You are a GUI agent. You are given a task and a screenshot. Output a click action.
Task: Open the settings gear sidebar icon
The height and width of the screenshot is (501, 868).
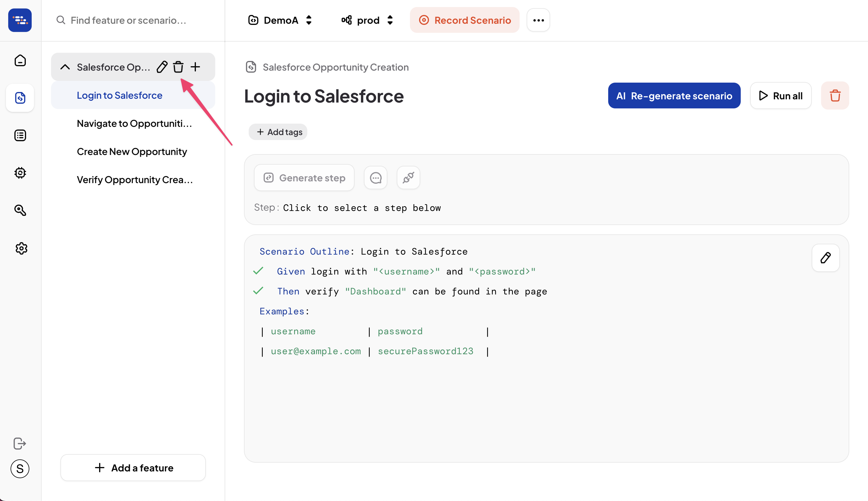21,248
